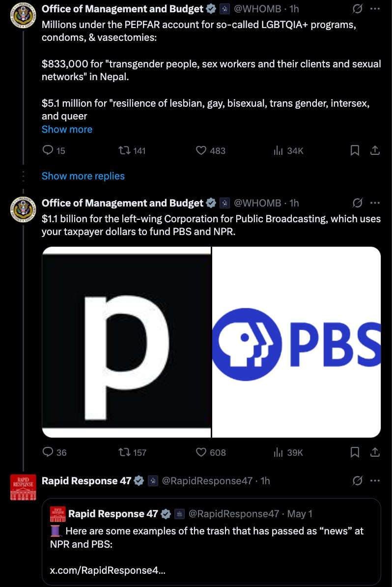Image resolution: width=392 pixels, height=587 pixels.
Task: Open the quoted Rapid Response 47 tweet
Action: [211, 541]
